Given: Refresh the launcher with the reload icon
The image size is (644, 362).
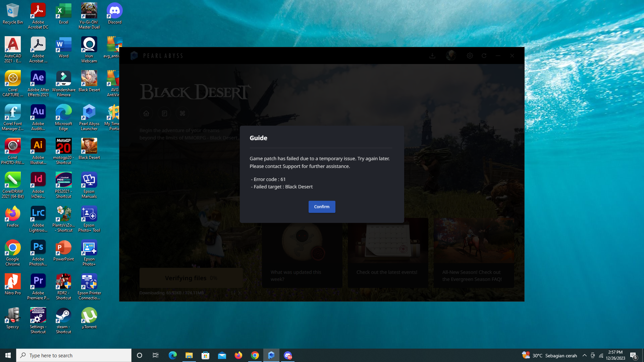Looking at the screenshot, I should point(484,56).
